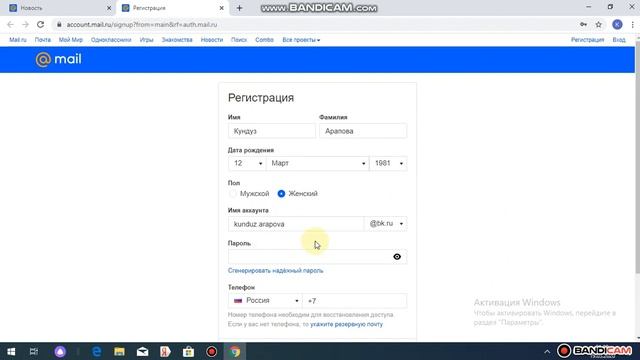Open the Chrome profile avatar
This screenshot has width=640, height=360.
click(617, 24)
